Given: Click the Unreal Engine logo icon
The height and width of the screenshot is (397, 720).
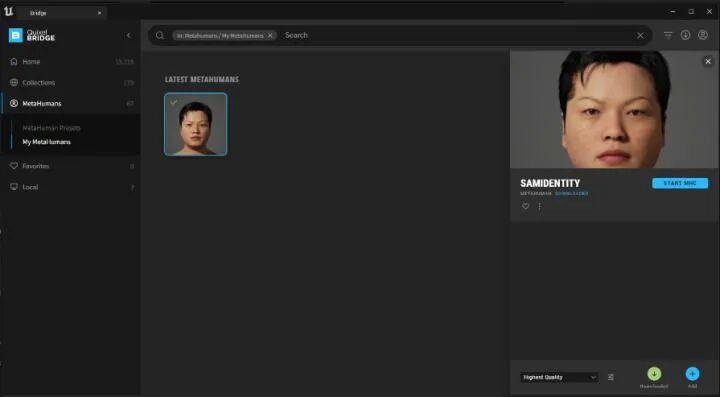Looking at the screenshot, I should pos(8,11).
